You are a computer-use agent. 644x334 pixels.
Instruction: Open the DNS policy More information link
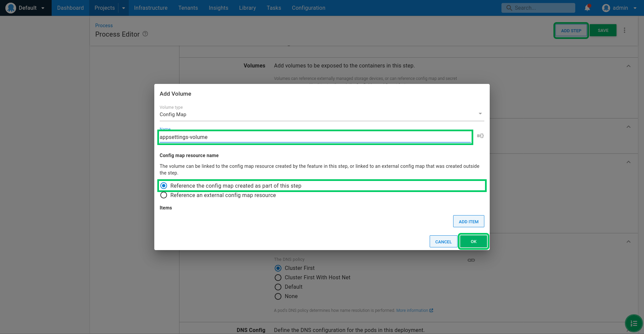pyautogui.click(x=415, y=311)
